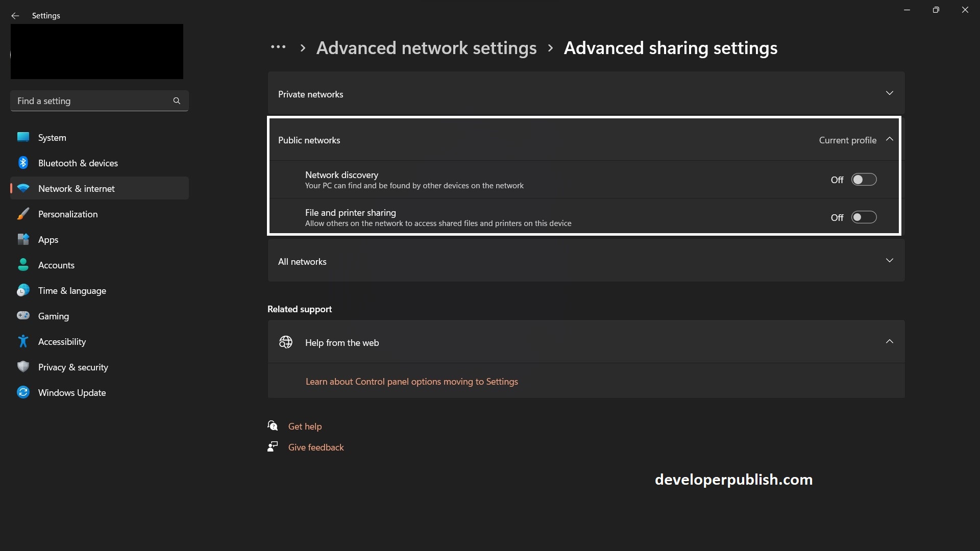This screenshot has width=980, height=551.
Task: Expand the Private networks section
Action: pos(890,93)
